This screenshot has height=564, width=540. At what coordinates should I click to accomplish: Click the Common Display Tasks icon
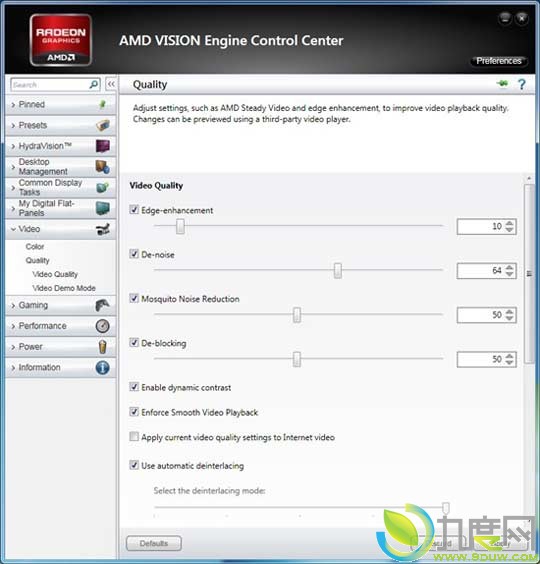pos(103,187)
